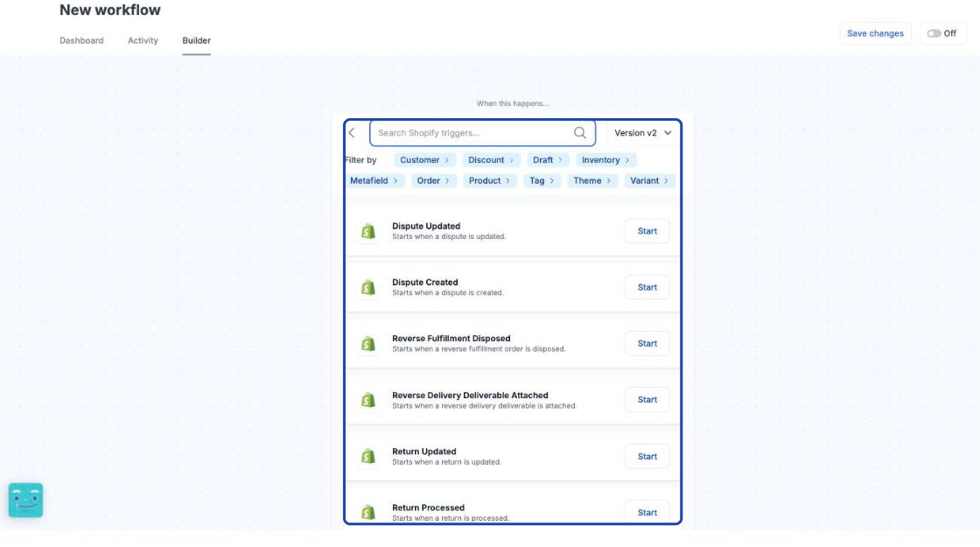This screenshot has width=980, height=547.
Task: Expand the Theme filter chip
Action: (591, 180)
